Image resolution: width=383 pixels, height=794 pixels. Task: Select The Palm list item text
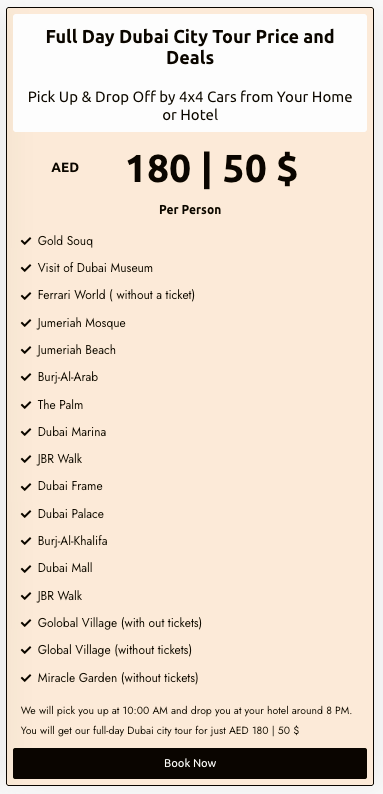click(x=60, y=405)
